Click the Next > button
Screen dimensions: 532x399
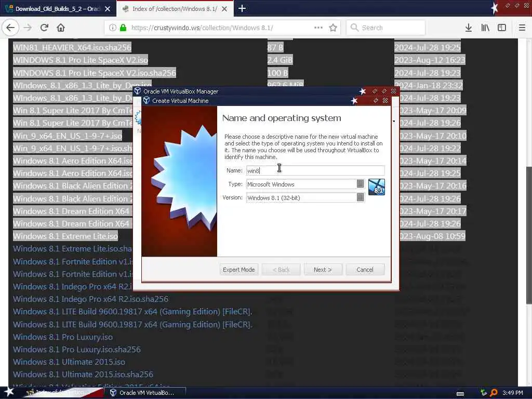coord(323,270)
